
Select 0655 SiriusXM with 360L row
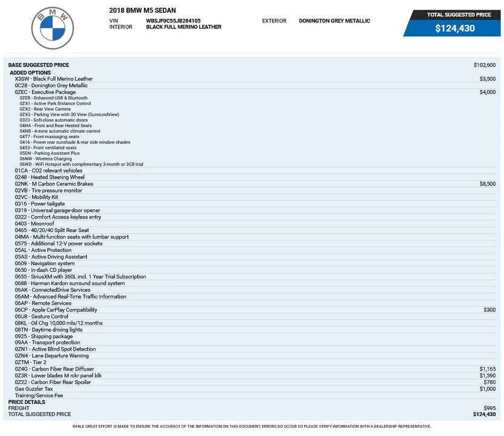coord(255,277)
